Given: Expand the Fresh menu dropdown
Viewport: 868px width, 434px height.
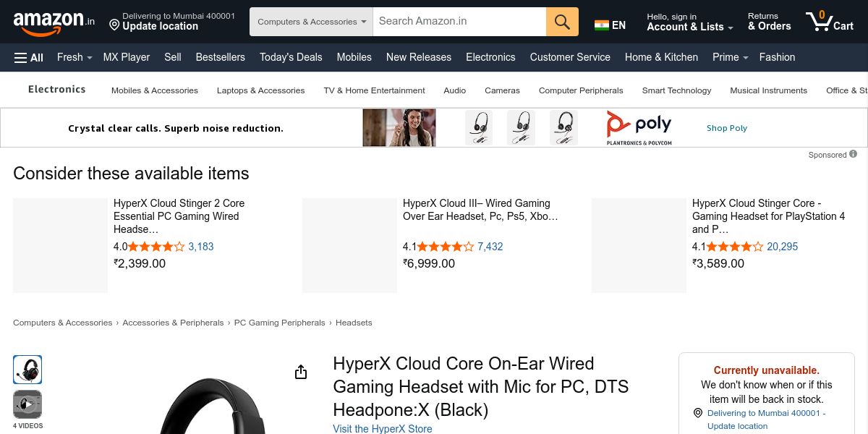Looking at the screenshot, I should coord(75,57).
